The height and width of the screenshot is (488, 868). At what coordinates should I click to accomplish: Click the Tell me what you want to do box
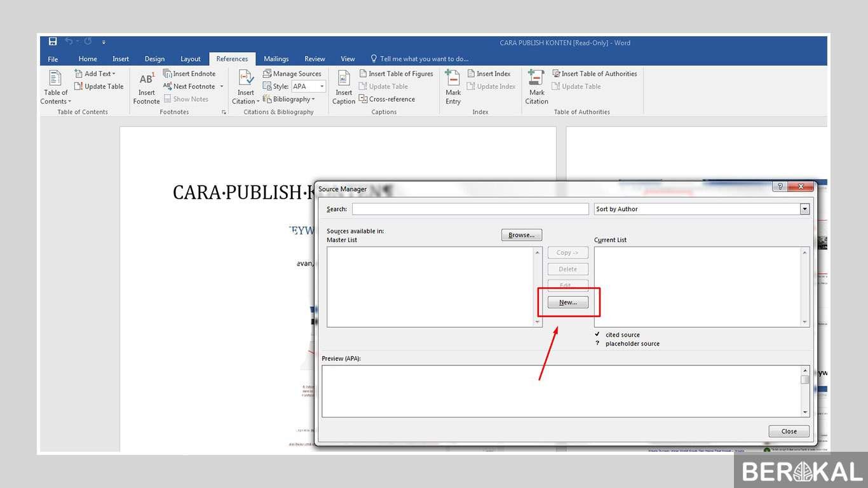click(x=419, y=59)
